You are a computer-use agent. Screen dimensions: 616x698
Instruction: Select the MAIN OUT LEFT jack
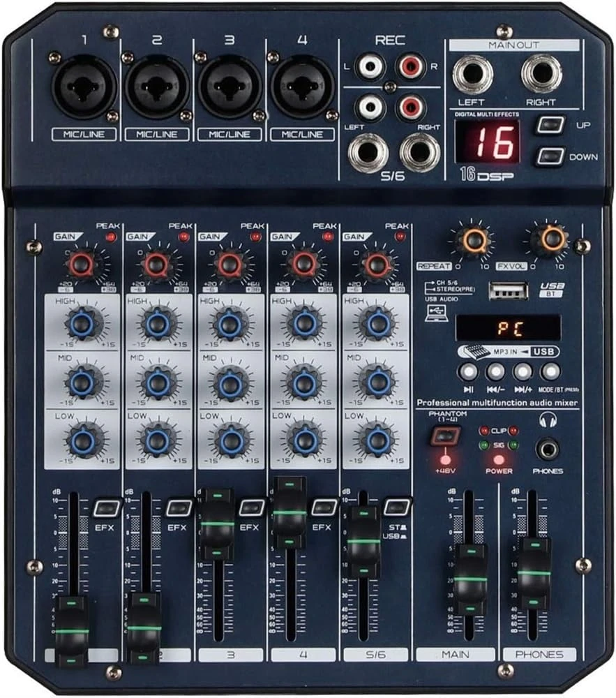click(x=473, y=74)
